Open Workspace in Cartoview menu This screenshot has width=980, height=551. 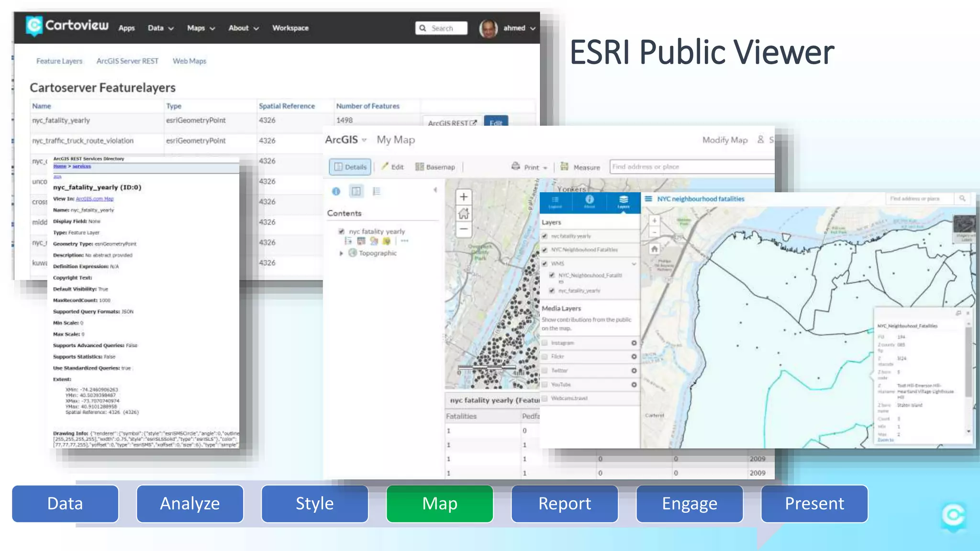(x=290, y=28)
